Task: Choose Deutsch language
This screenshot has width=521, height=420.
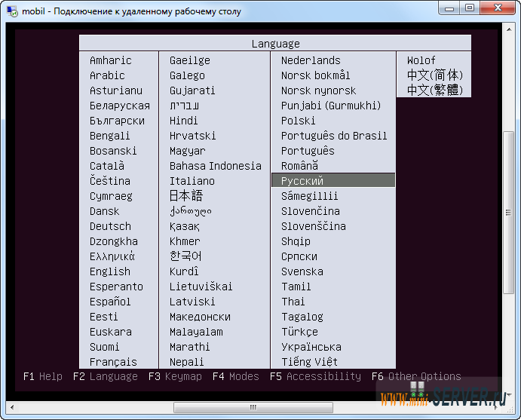Action: 110,226
